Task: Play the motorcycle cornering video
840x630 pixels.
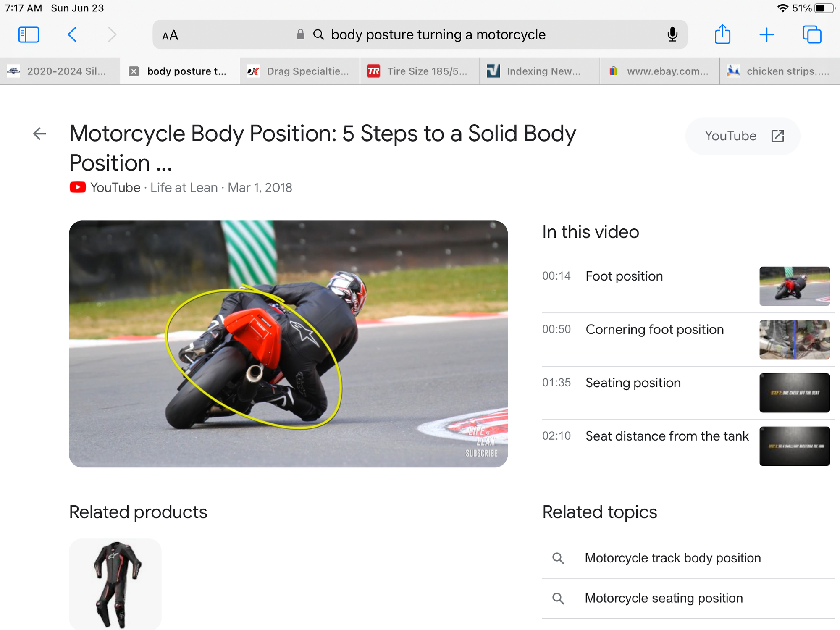Action: (288, 344)
